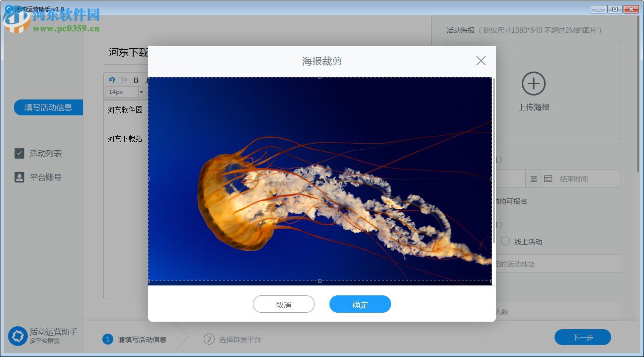644x357 pixels.
Task: Confirm the poster crop with 确定
Action: click(360, 304)
